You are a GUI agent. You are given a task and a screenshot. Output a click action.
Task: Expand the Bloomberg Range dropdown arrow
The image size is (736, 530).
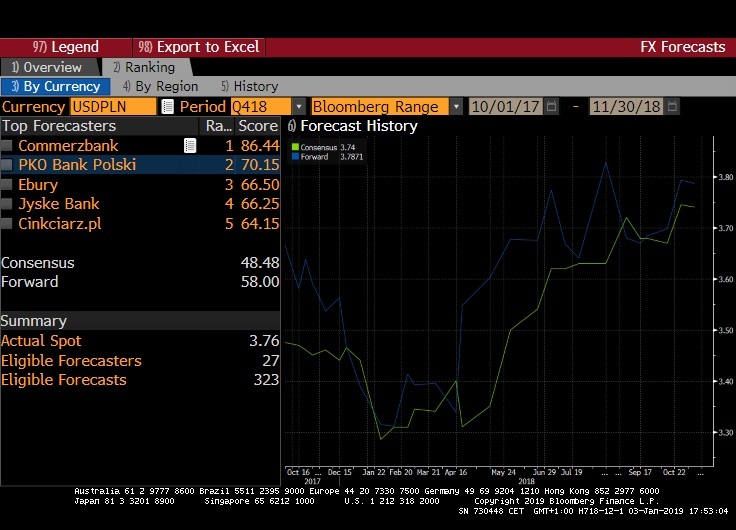pos(456,107)
